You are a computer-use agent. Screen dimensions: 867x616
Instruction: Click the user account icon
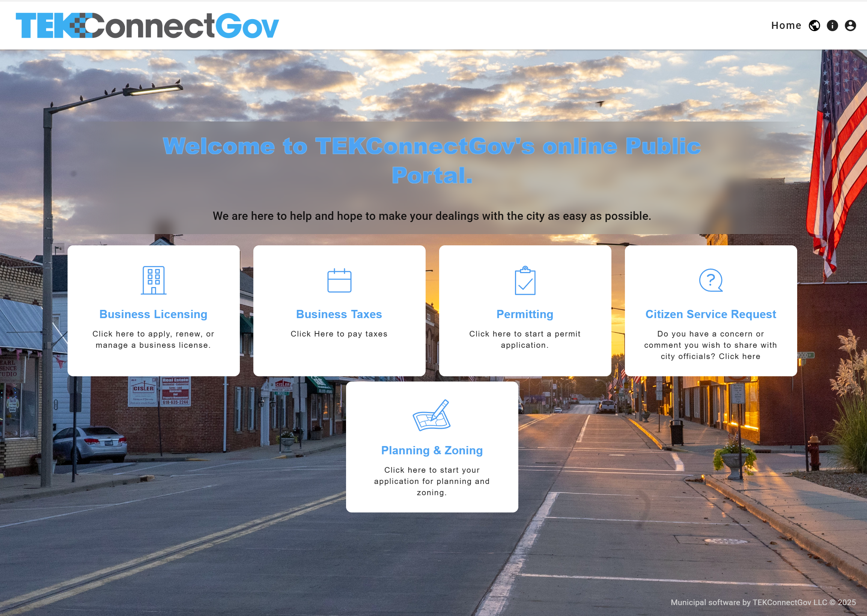point(850,26)
